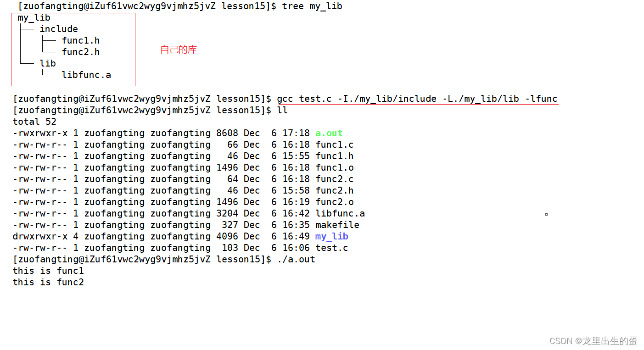Screen dimensions: 644x350
Task: Click the 16:06 timestamp of test.c
Action: (x=296, y=248)
